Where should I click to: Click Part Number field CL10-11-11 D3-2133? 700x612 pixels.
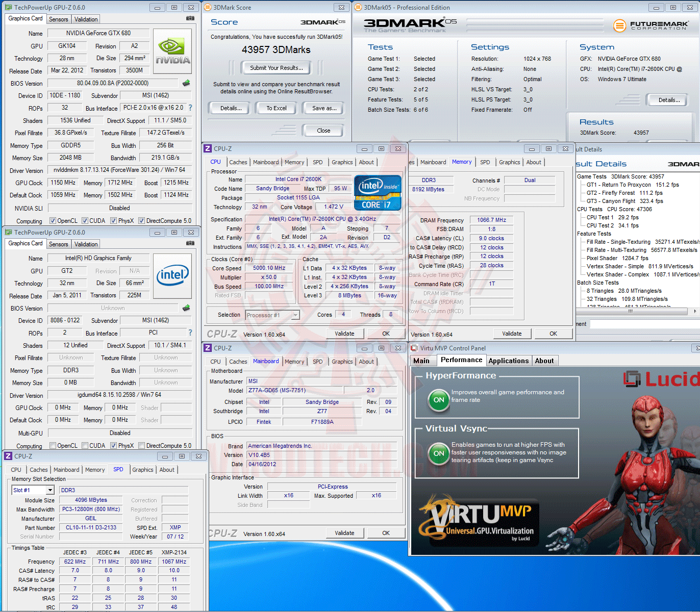pos(91,527)
